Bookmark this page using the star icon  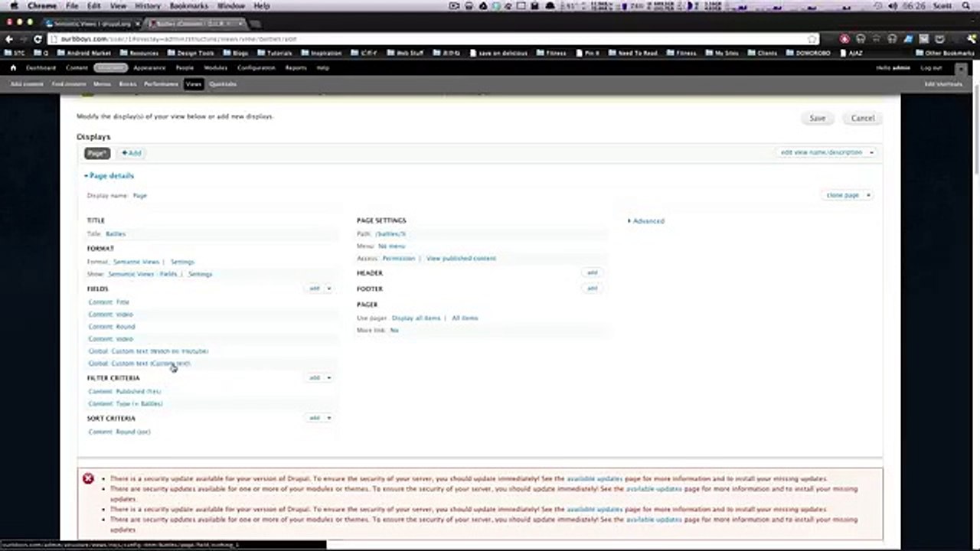(x=812, y=38)
